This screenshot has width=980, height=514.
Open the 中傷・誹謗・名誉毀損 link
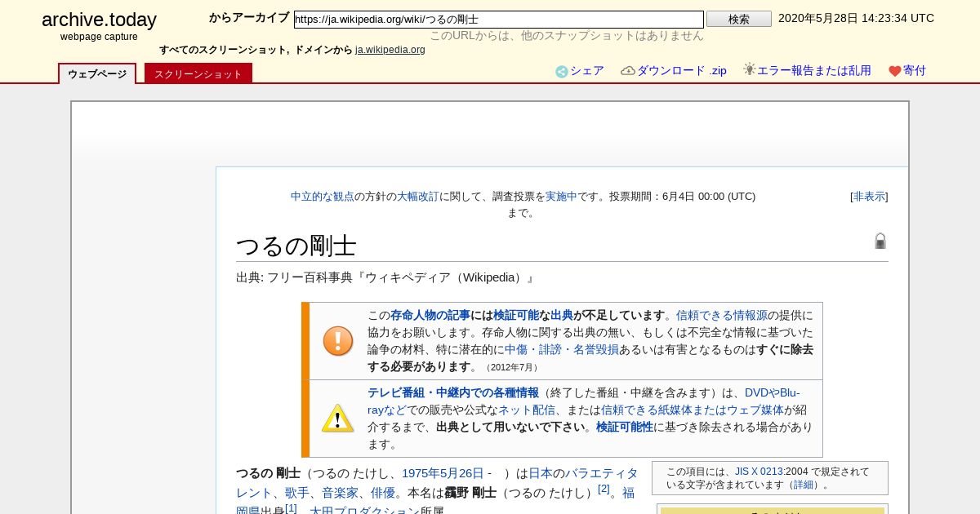click(562, 349)
